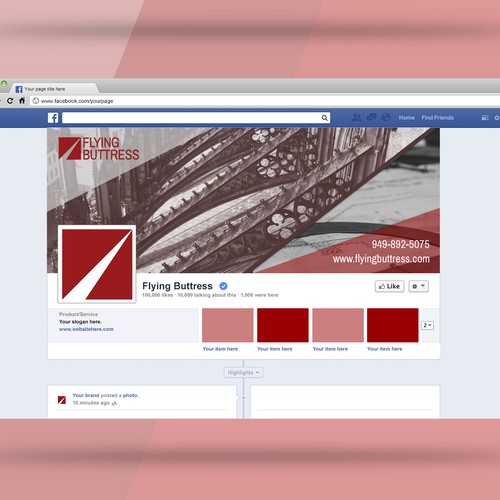Screen dimensions: 500x500
Task: Click brand avatar icon in post
Action: coord(62,400)
